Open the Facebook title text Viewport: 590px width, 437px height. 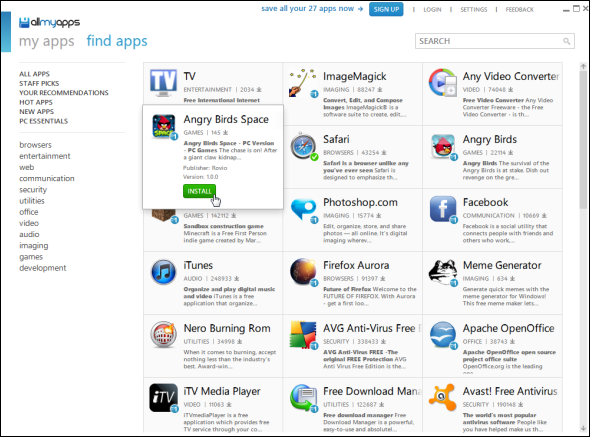485,203
